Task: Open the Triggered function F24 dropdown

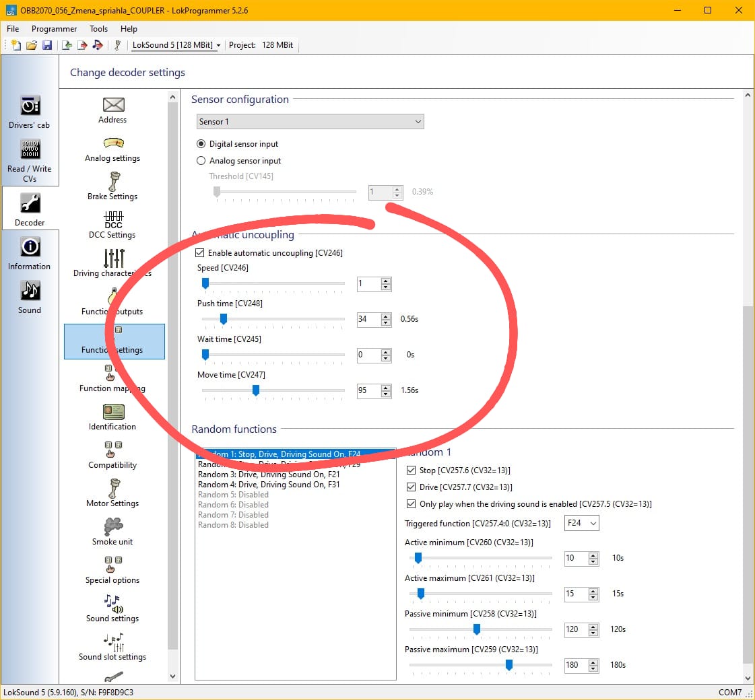Action: (582, 523)
